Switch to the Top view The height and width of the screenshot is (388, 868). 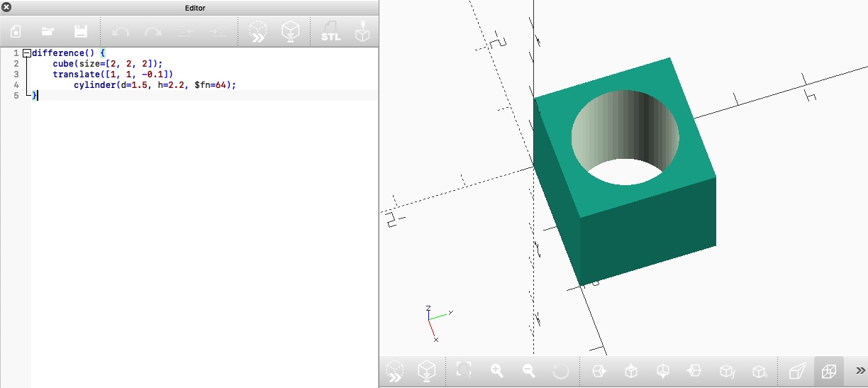coord(630,371)
